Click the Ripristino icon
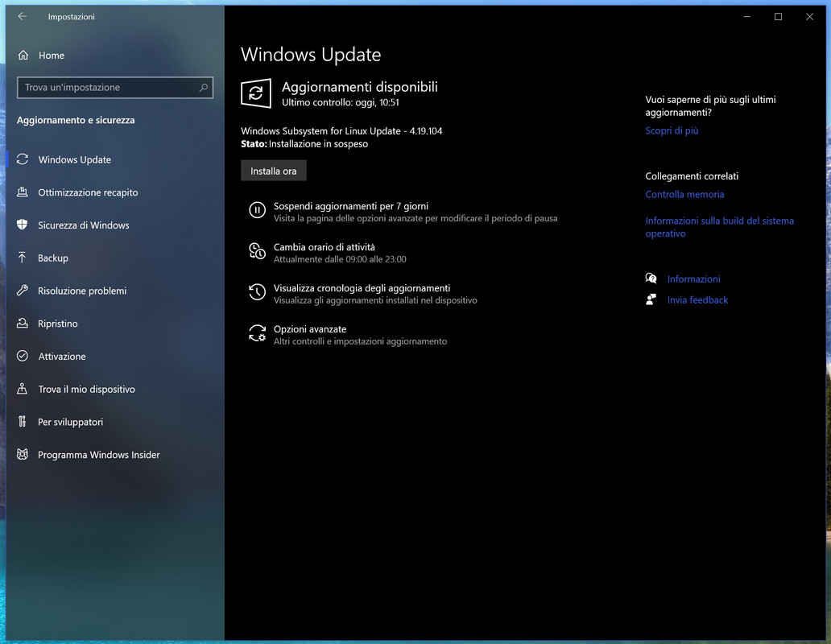Viewport: 831px width, 644px height. [x=23, y=323]
